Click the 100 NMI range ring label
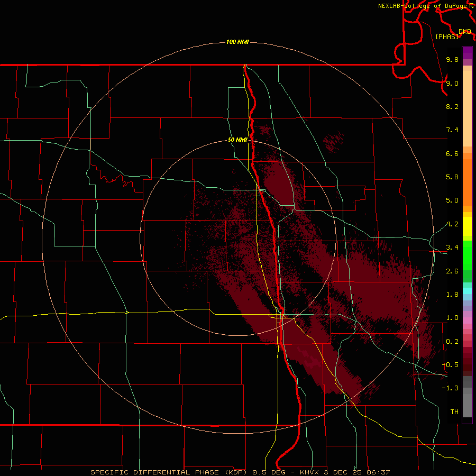476x476 pixels. (237, 42)
